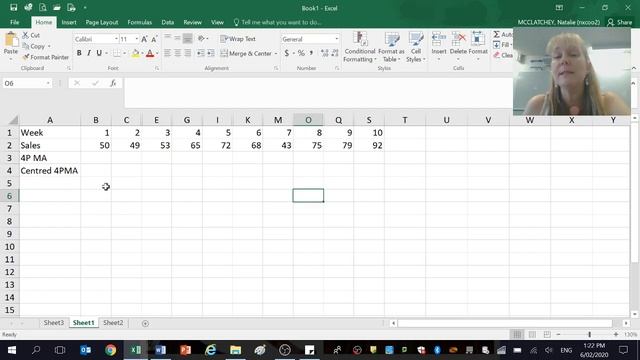The width and height of the screenshot is (640, 360).
Task: Click the Share button
Action: 620,22
